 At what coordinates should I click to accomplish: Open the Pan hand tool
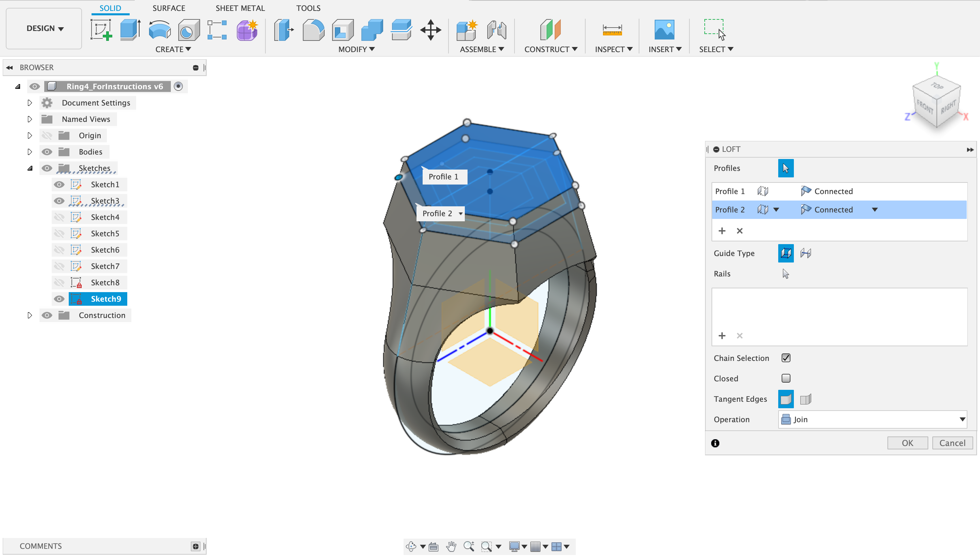[452, 546]
